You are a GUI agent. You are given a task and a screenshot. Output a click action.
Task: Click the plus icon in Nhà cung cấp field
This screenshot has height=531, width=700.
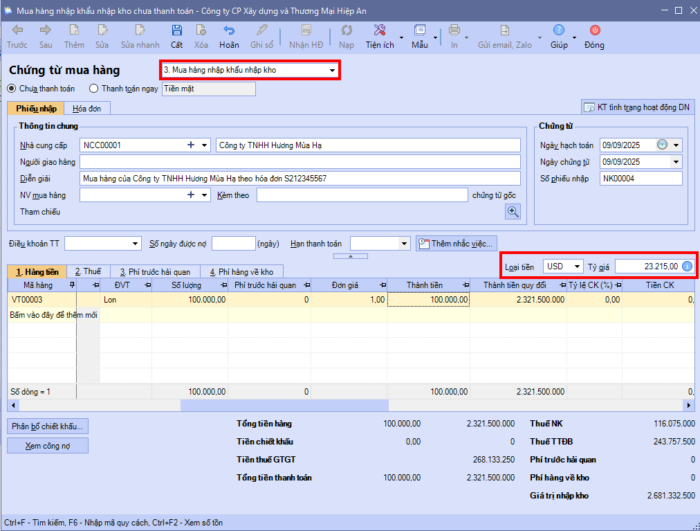click(190, 145)
